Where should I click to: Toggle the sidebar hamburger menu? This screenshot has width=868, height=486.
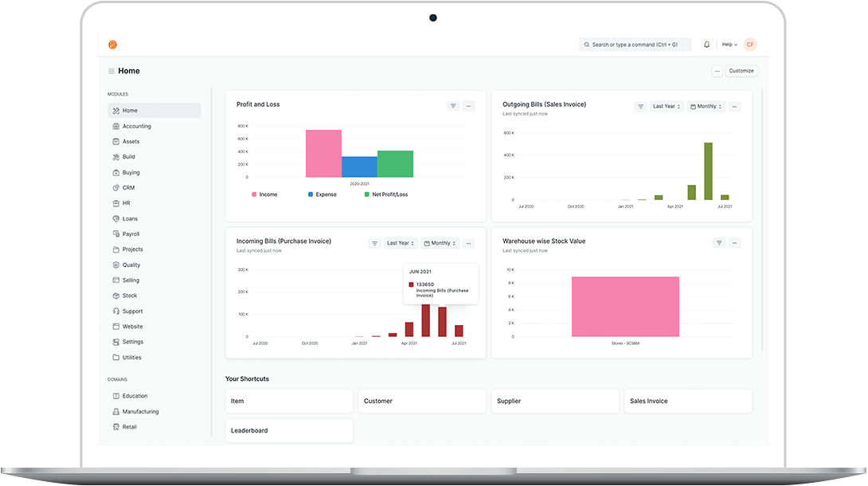click(111, 71)
